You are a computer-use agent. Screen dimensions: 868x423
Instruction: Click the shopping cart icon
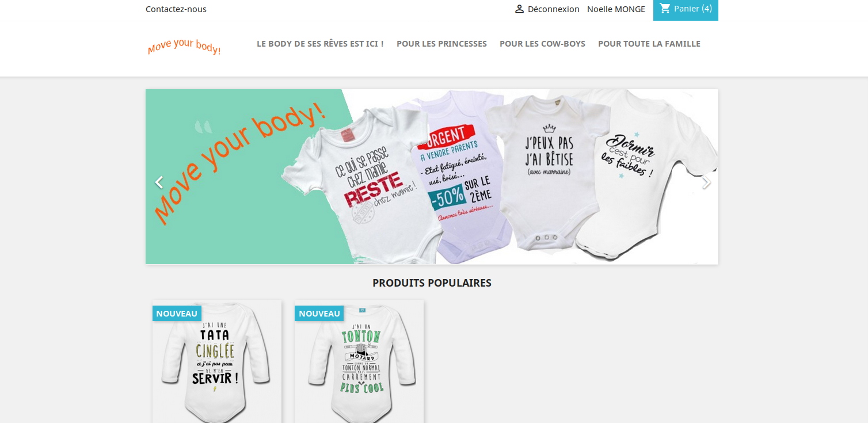click(665, 9)
